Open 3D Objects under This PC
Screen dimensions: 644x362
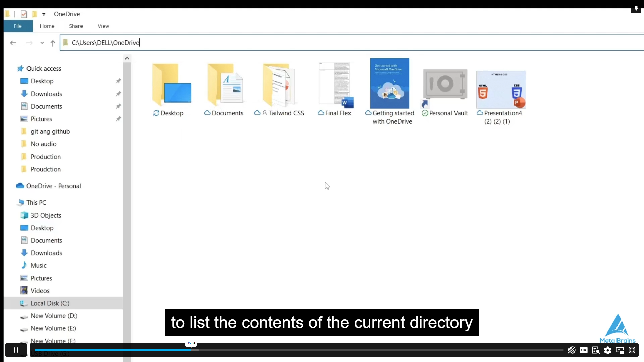tap(41, 215)
